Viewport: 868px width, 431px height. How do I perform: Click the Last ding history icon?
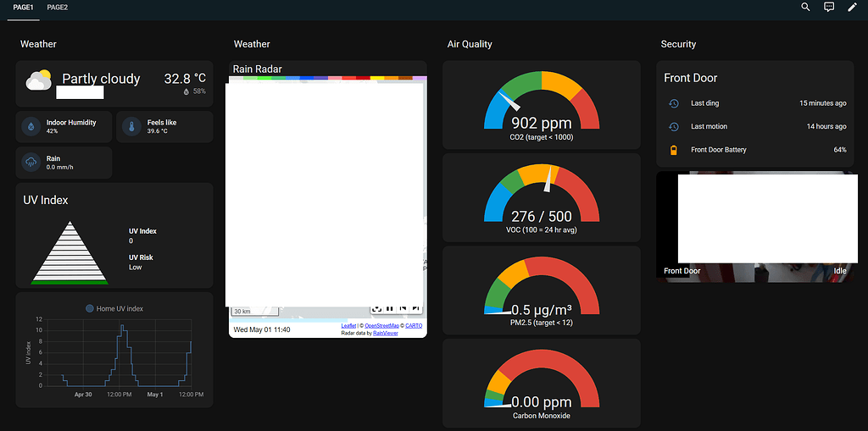674,103
